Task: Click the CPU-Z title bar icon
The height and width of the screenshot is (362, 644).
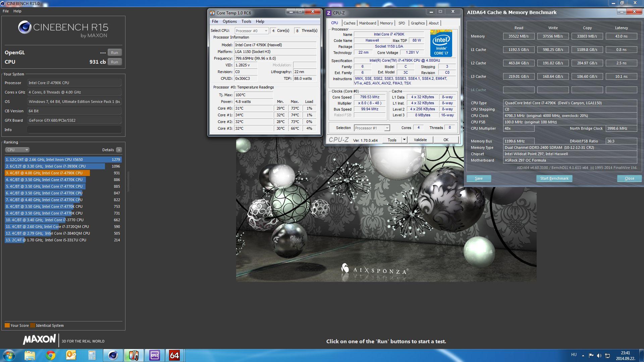Action: pos(329,13)
